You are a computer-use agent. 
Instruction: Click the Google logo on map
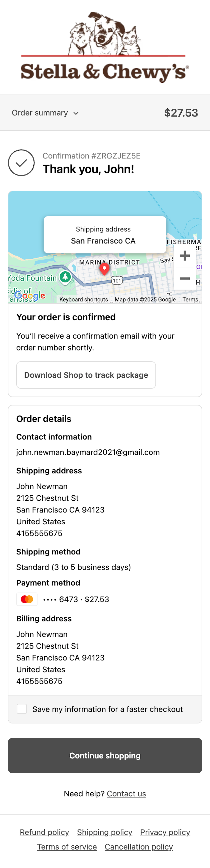click(x=30, y=296)
